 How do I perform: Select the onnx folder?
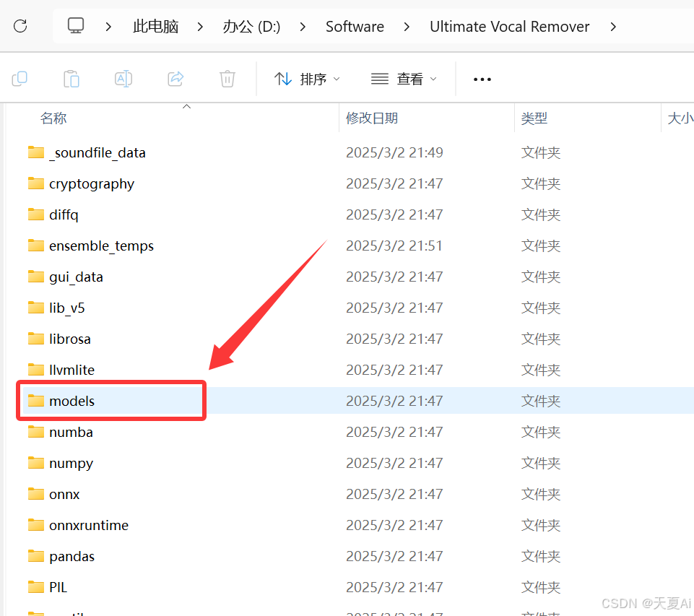[64, 494]
